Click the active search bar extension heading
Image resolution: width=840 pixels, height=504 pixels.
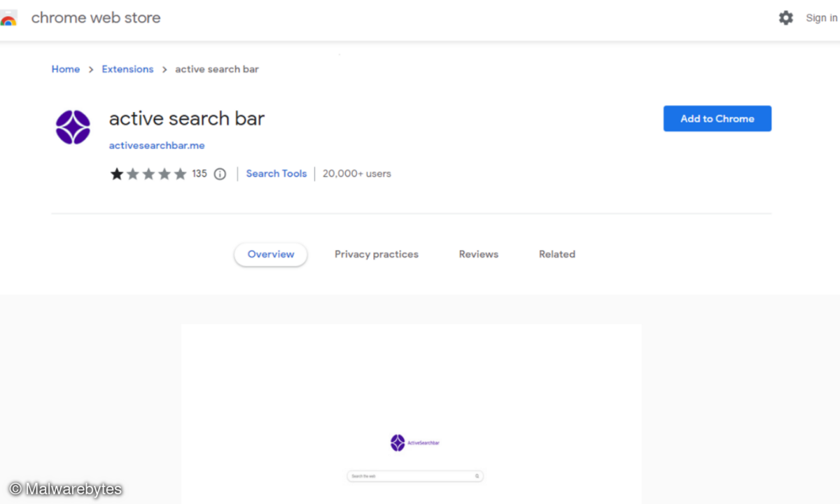(x=187, y=118)
